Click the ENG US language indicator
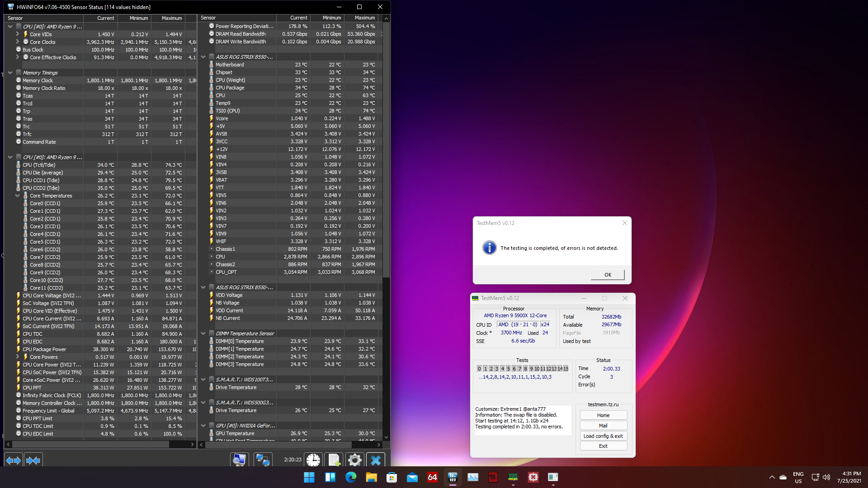868x488 pixels. tap(798, 477)
